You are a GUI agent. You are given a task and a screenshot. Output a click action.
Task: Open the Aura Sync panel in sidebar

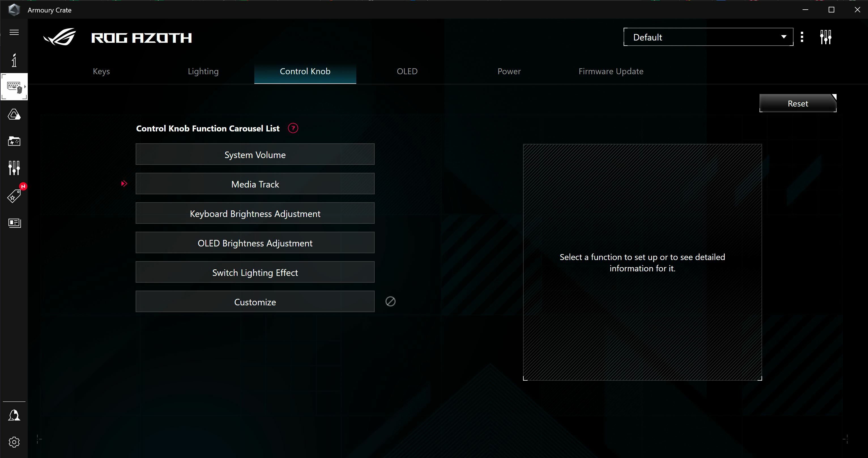[x=14, y=114]
